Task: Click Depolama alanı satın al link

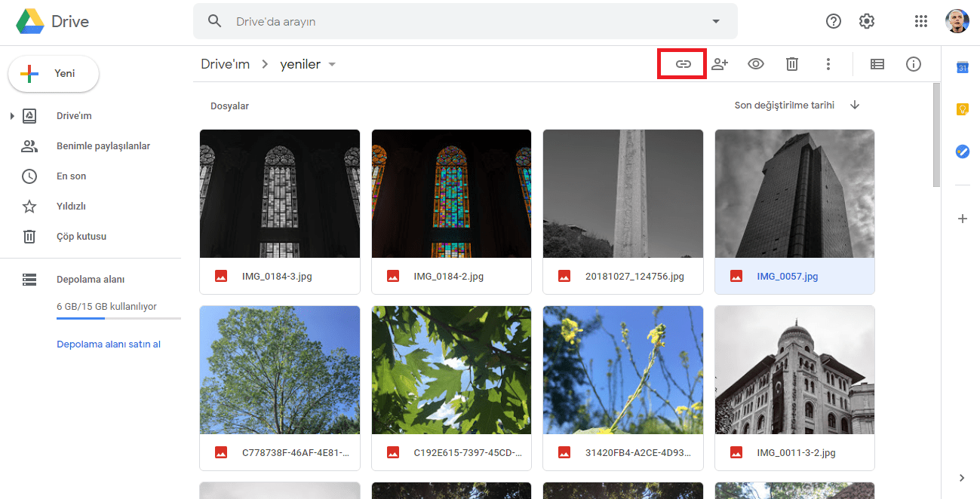Action: [x=109, y=344]
